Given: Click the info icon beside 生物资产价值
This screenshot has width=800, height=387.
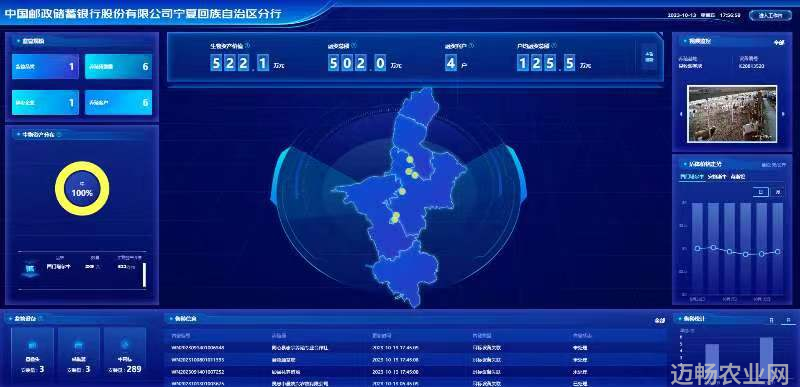Looking at the screenshot, I should [247, 45].
